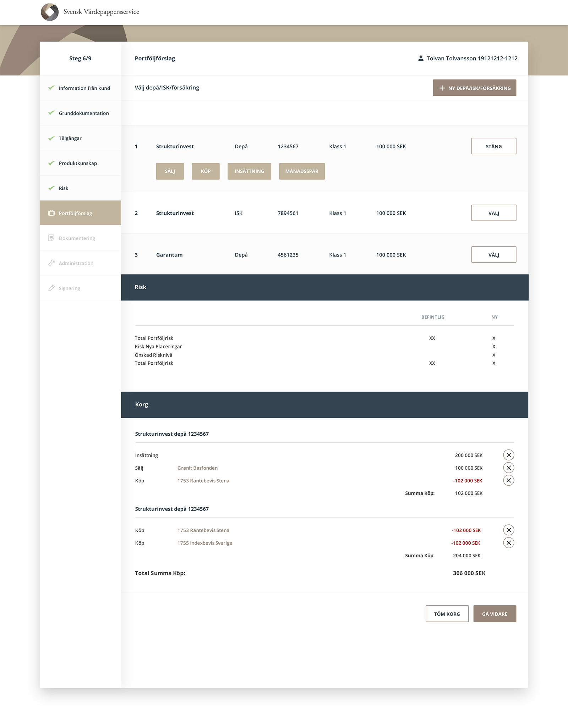Go to the Tillgångar step
568x728 pixels.
click(x=80, y=138)
